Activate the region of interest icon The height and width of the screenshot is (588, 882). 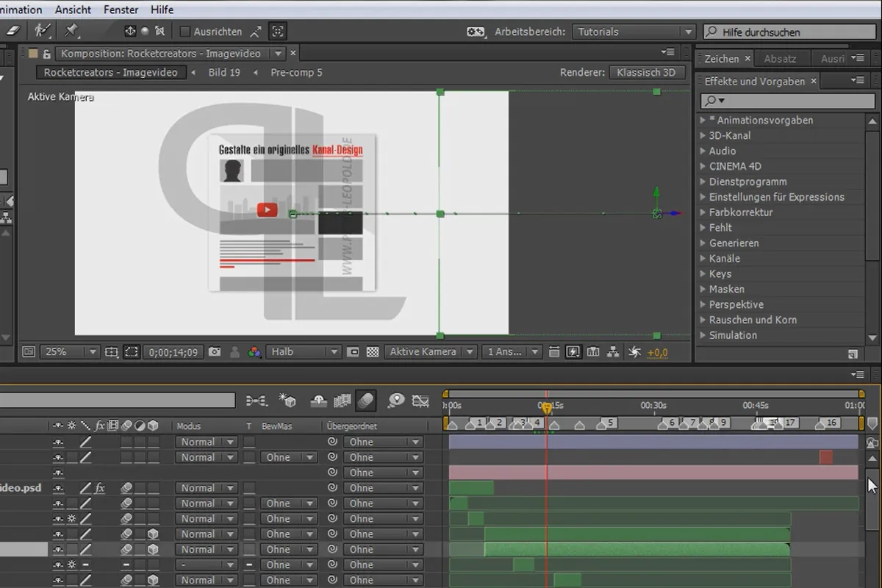[x=353, y=352]
